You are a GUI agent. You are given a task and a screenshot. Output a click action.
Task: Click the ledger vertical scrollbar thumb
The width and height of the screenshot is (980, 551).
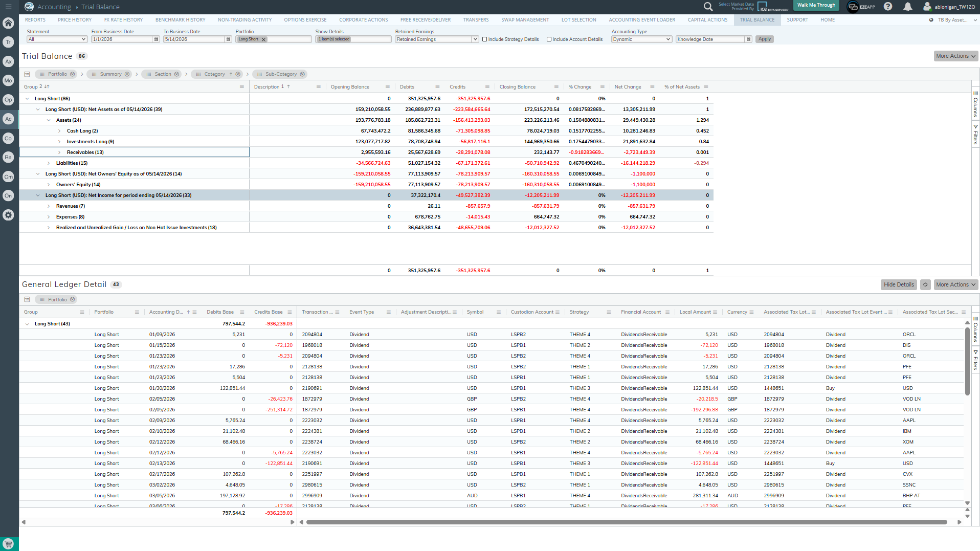click(x=967, y=361)
